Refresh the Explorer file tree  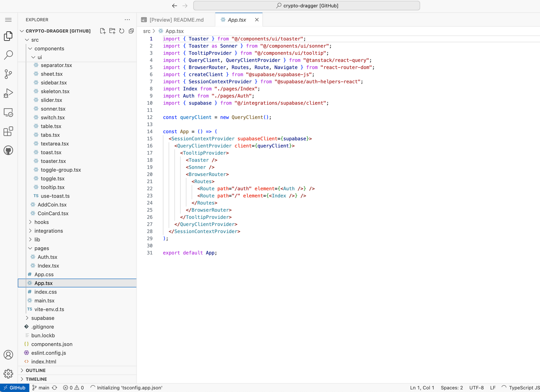pos(122,31)
